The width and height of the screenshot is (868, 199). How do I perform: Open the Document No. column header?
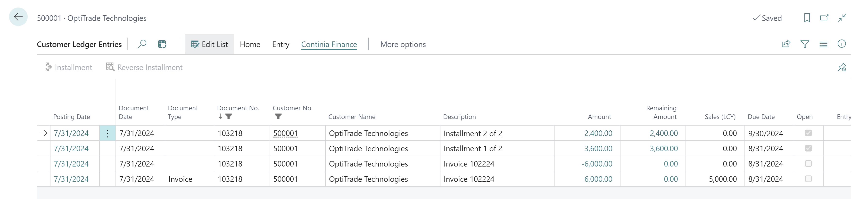coord(238,108)
